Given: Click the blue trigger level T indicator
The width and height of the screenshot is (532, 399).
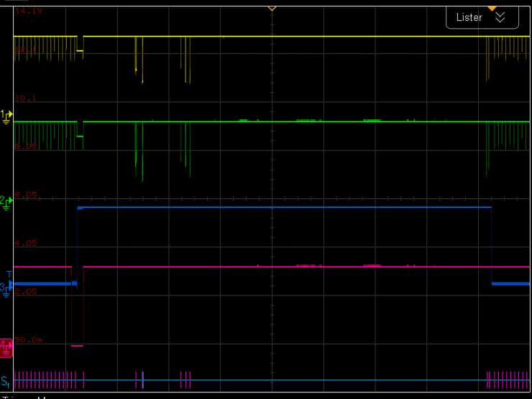Looking at the screenshot, I should coord(9,274).
